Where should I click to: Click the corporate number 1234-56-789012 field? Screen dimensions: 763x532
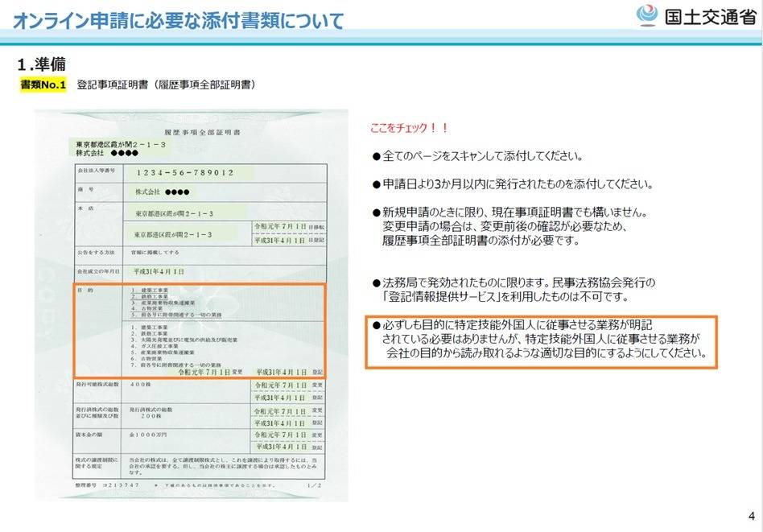184,172
